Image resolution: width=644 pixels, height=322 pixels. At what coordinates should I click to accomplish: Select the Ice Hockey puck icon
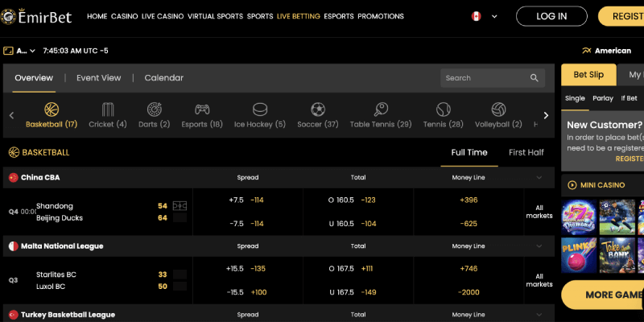coord(259,109)
